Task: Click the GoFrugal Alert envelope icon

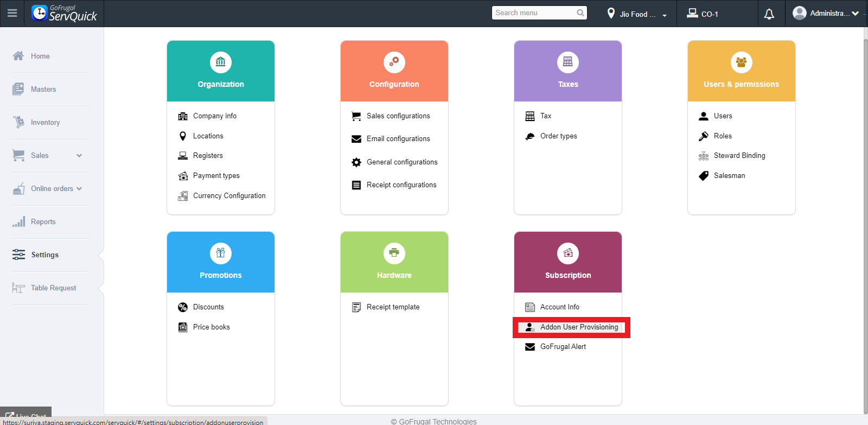Action: [530, 347]
